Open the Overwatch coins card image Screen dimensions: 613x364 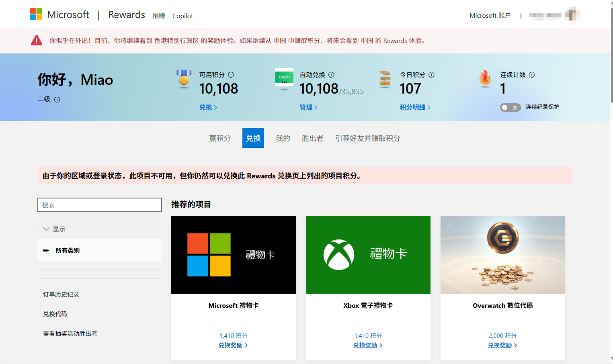[503, 255]
